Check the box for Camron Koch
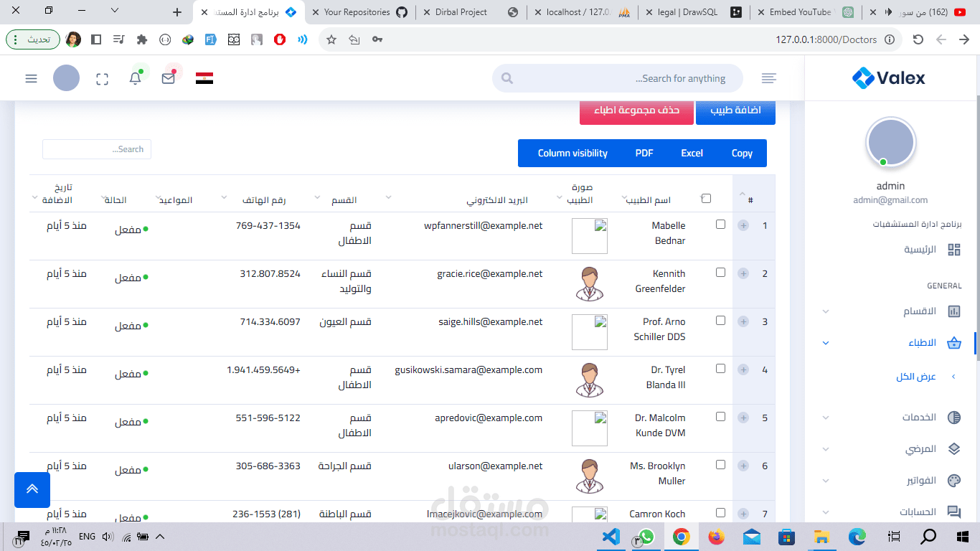 pos(721,513)
